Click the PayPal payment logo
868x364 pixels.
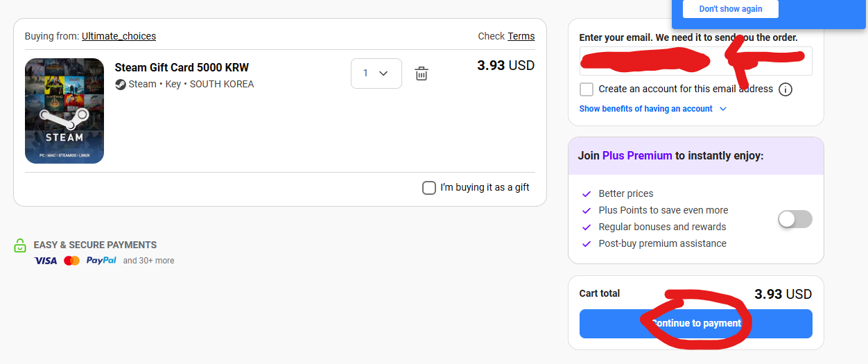tap(101, 261)
